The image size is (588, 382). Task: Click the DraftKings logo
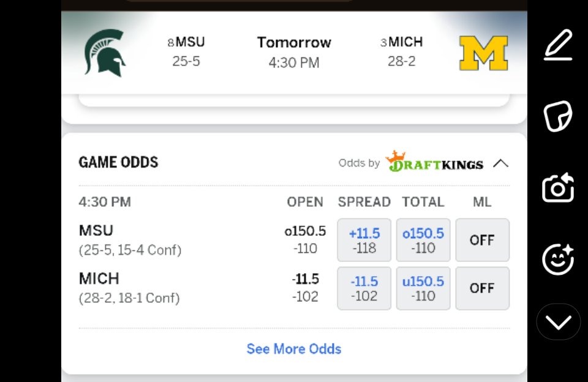pos(435,162)
